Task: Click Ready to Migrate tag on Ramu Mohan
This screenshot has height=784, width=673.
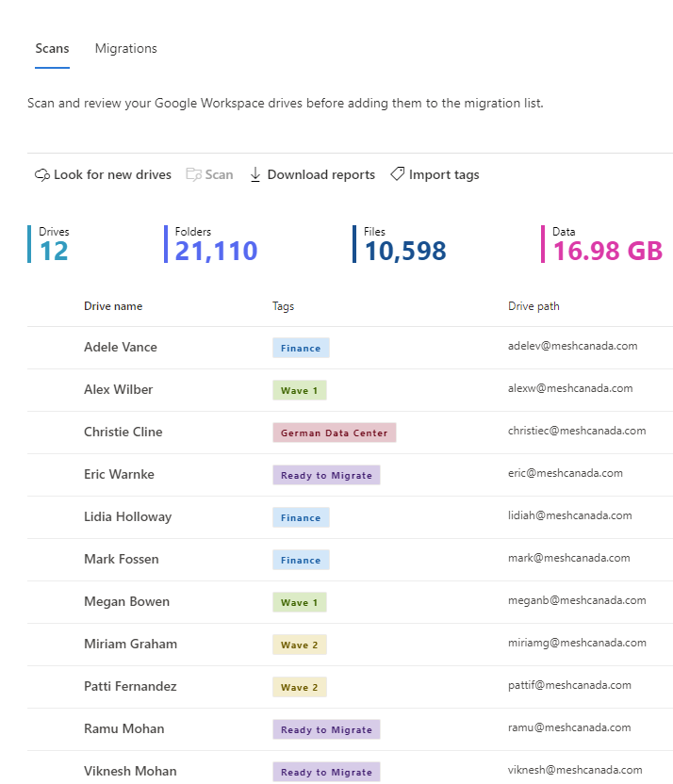Action: [x=326, y=729]
